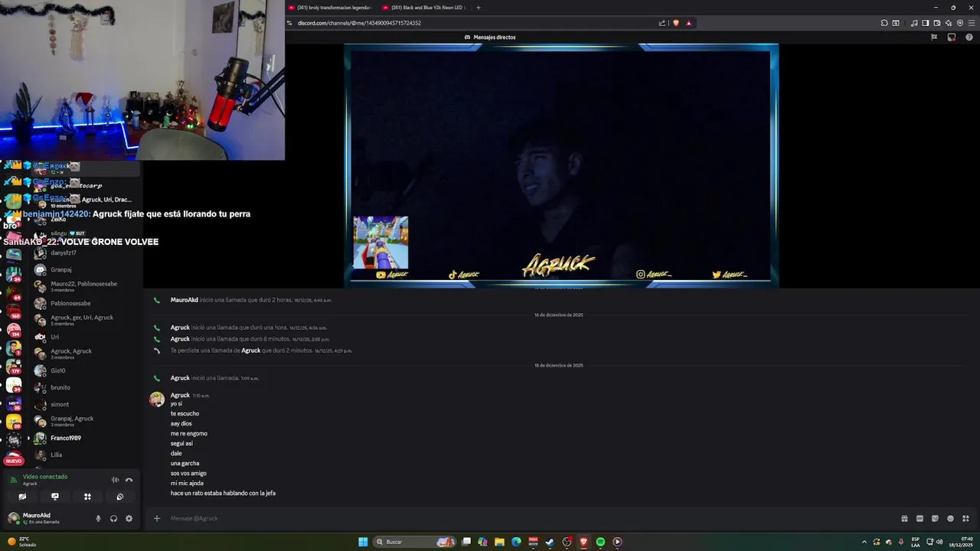Click the discord.com address bar URL
This screenshot has height=551, width=980.
[359, 23]
